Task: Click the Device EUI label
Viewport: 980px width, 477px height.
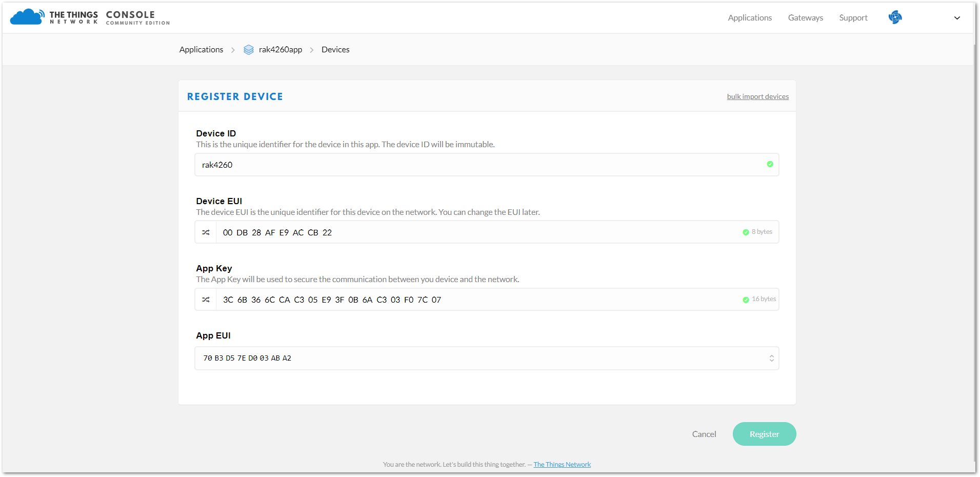Action: [219, 201]
